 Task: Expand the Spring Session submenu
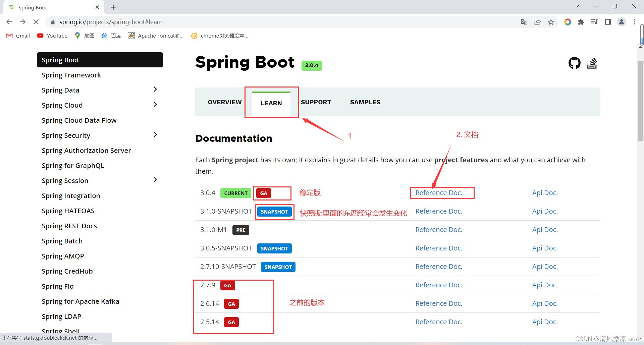(155, 180)
